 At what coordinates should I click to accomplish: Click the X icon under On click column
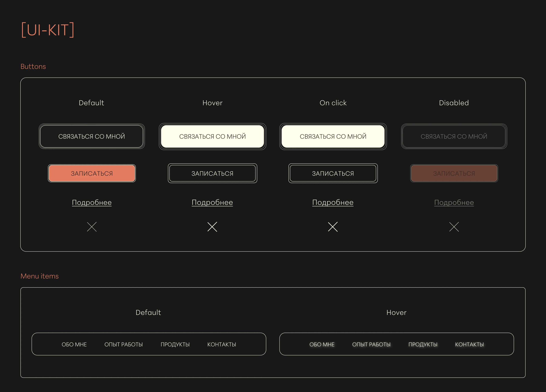point(333,227)
